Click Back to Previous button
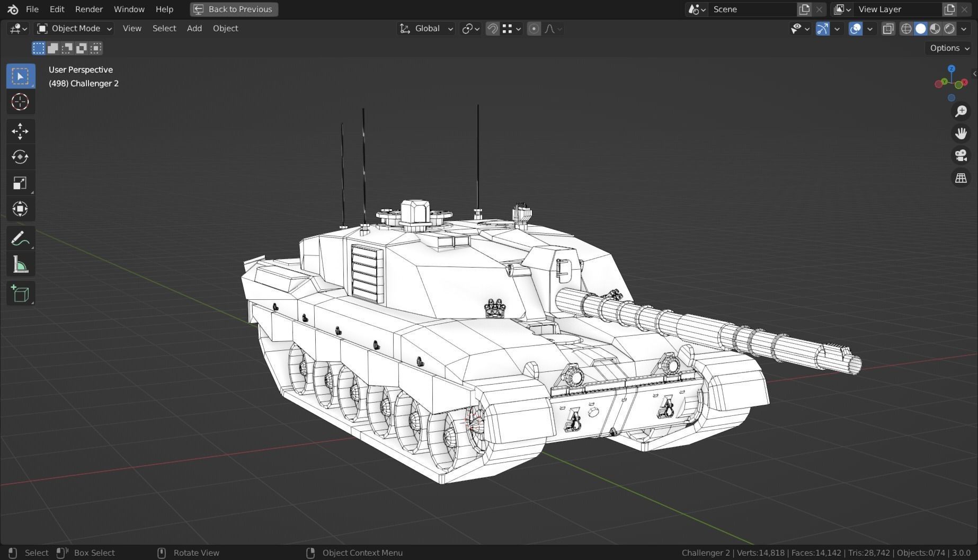Screen dimensions: 978x560 click(234, 9)
